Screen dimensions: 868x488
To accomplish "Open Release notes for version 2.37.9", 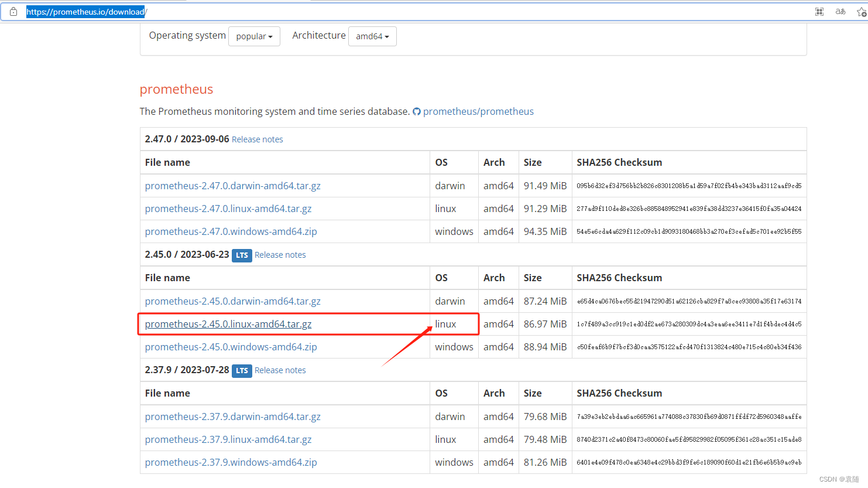I will [x=280, y=370].
